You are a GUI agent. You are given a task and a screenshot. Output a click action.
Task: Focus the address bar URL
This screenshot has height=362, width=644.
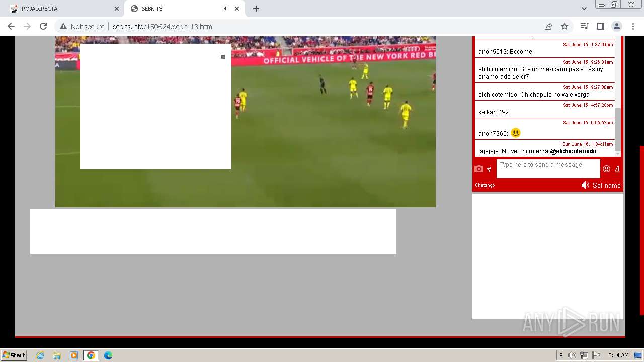(x=163, y=26)
